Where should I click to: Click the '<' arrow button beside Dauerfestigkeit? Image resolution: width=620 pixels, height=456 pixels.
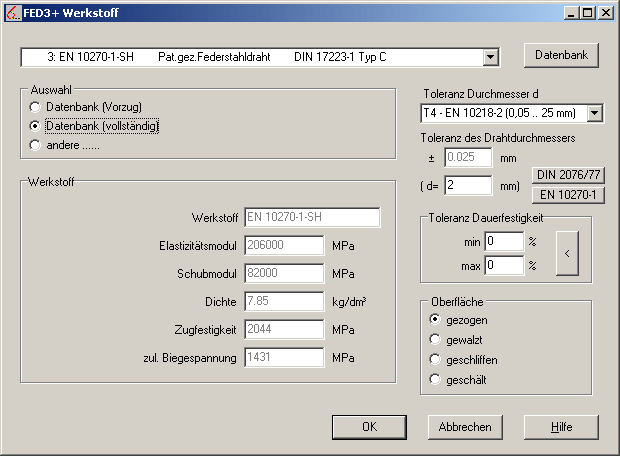point(568,253)
